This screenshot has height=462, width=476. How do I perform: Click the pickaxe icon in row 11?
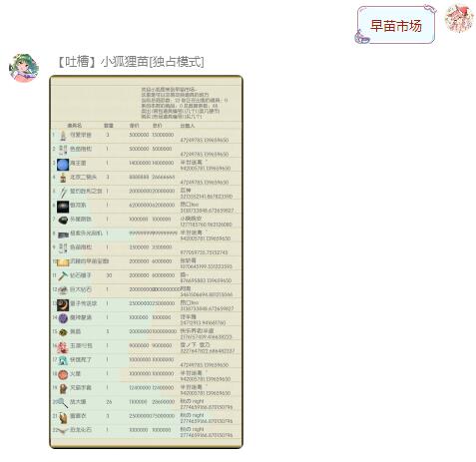pyautogui.click(x=63, y=275)
